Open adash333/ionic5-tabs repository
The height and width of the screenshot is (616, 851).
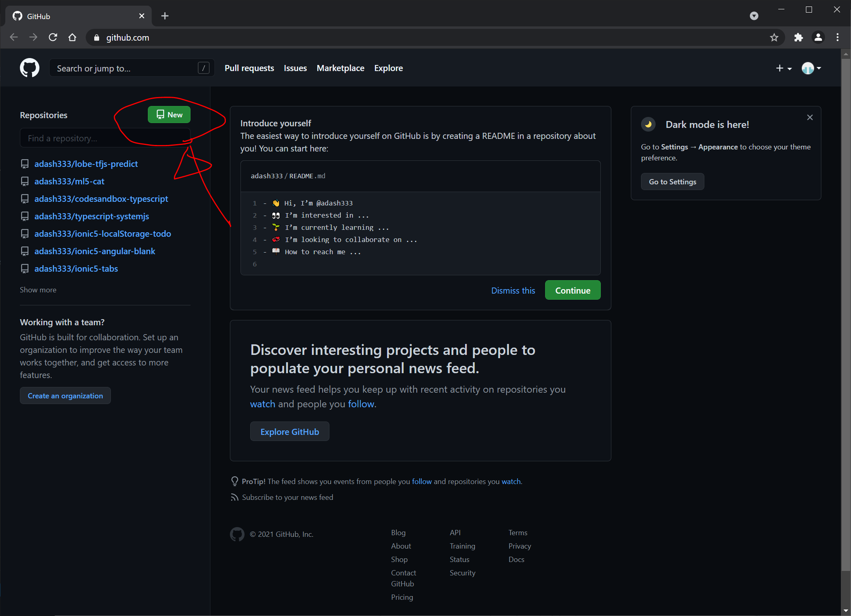(x=76, y=269)
